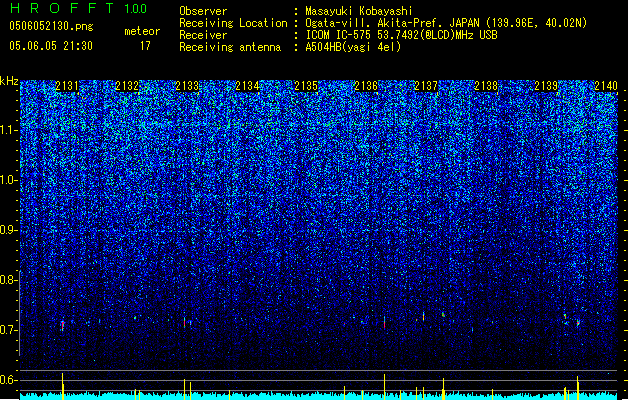Click the 'Receiving antenna' field label
This screenshot has width=629, height=400.
pos(230,47)
